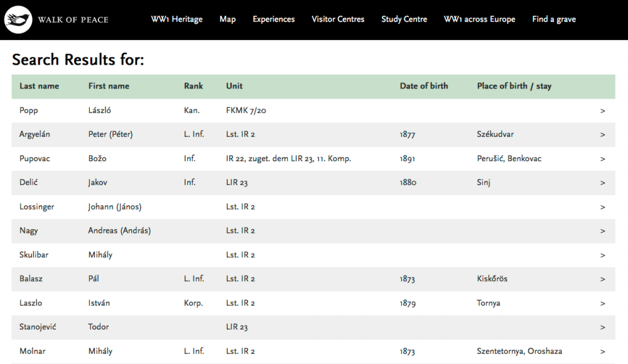Click arrow next to Nagy Andreas
Viewport: 628px width, 364px height.
[602, 231]
